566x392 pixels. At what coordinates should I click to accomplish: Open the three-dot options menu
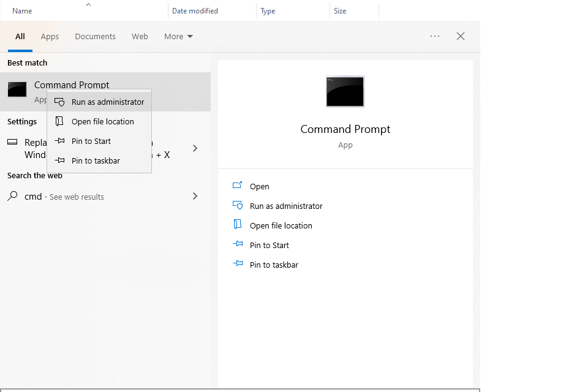point(435,36)
